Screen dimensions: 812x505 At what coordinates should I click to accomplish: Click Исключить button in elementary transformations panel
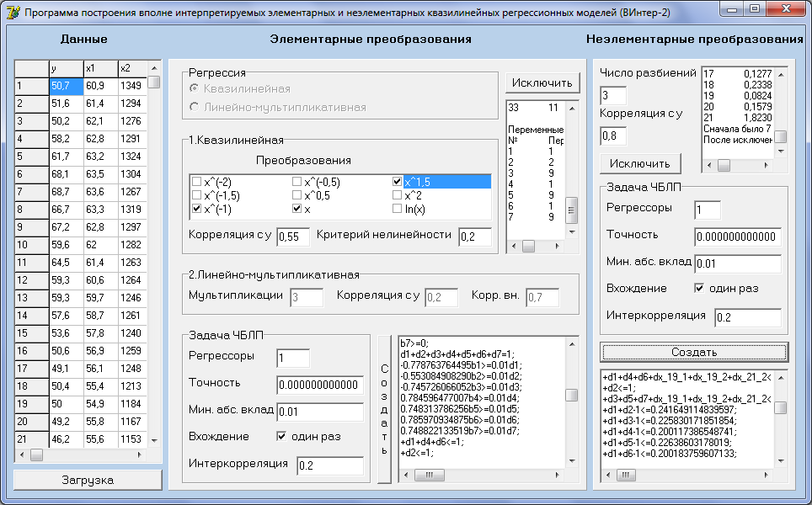(x=542, y=82)
